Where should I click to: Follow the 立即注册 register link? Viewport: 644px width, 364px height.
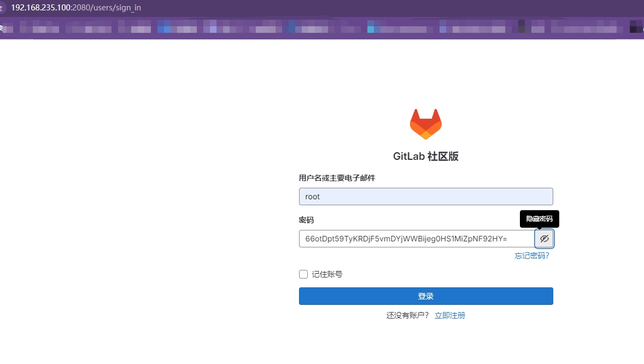click(x=449, y=315)
